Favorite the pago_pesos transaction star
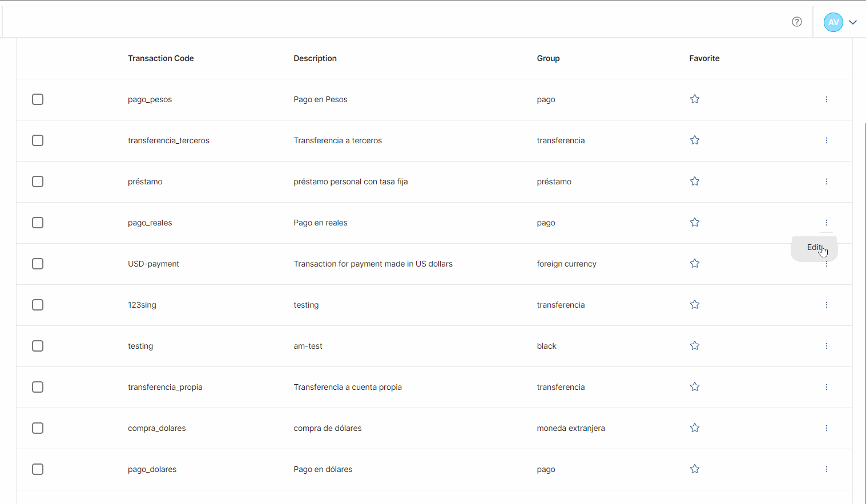 [x=695, y=99]
